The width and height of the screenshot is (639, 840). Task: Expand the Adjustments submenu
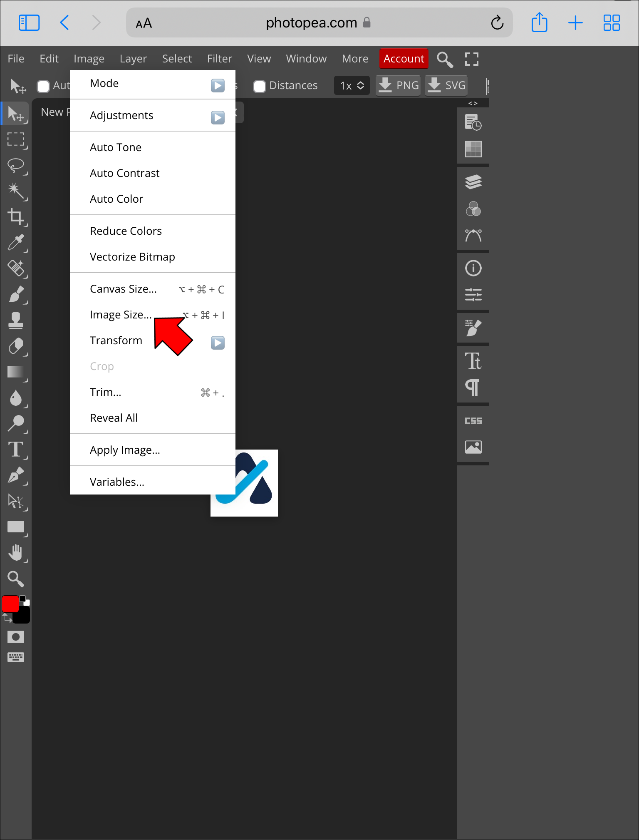218,117
